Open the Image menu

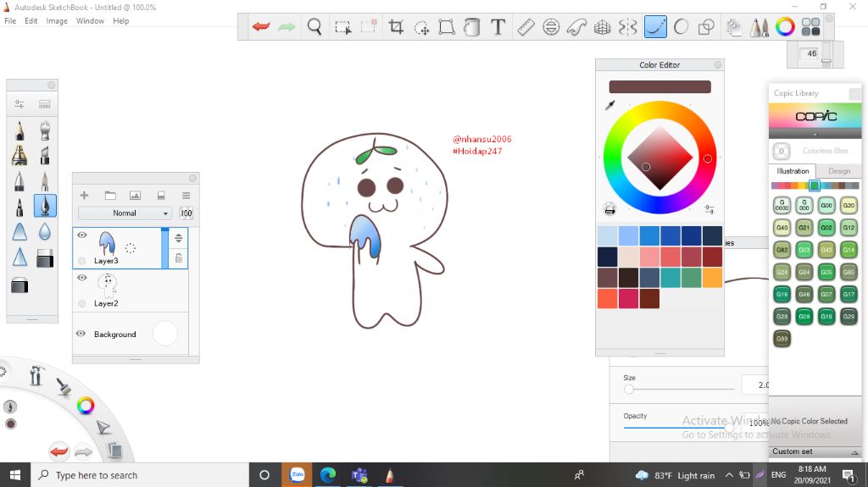tap(57, 20)
